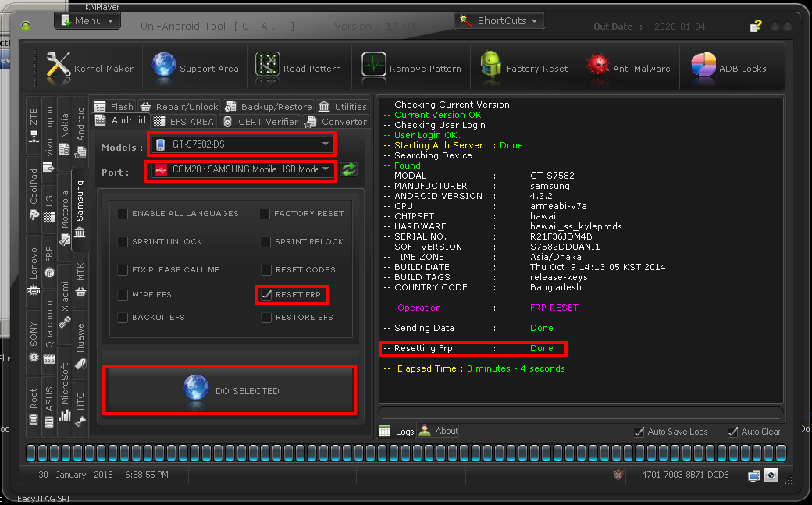Select the LG brand side tab
Image resolution: width=812 pixels, height=505 pixels.
(x=49, y=208)
